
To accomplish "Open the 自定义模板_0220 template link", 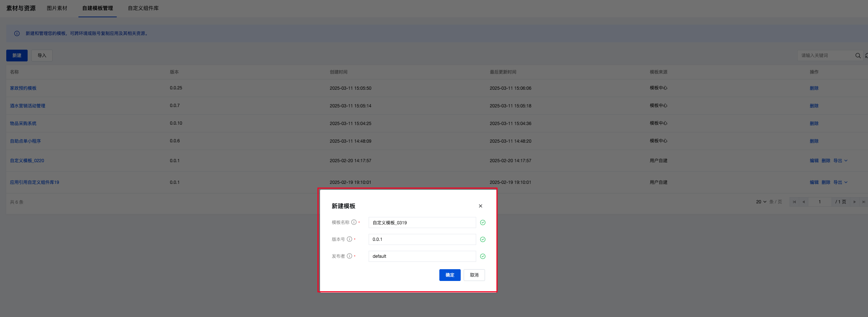I will 27,161.
